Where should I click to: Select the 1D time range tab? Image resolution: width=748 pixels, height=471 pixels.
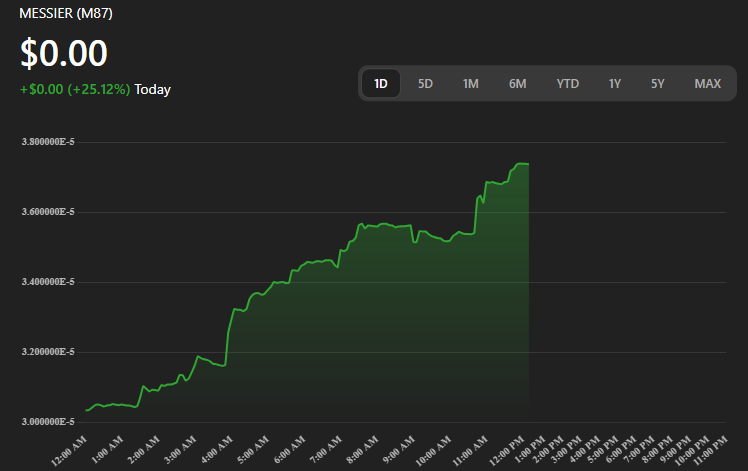click(x=381, y=84)
